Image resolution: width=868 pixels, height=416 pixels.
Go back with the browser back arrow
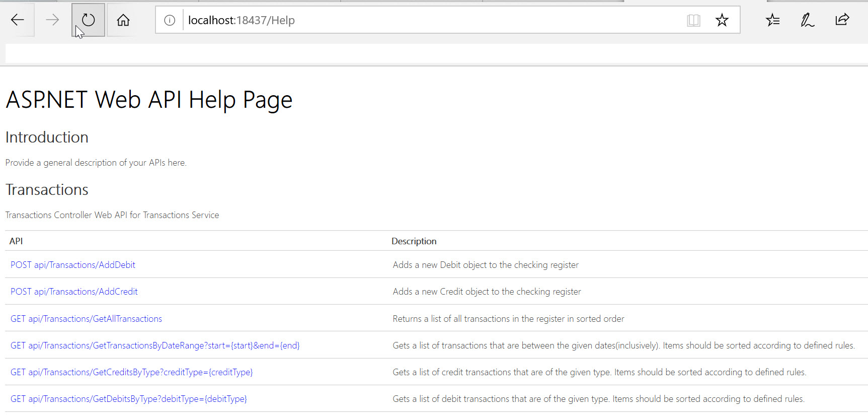coord(18,20)
